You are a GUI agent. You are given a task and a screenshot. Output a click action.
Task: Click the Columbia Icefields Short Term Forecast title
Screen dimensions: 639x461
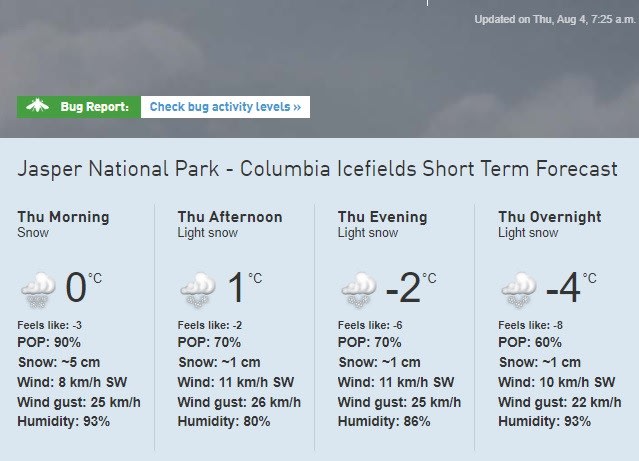pos(317,169)
